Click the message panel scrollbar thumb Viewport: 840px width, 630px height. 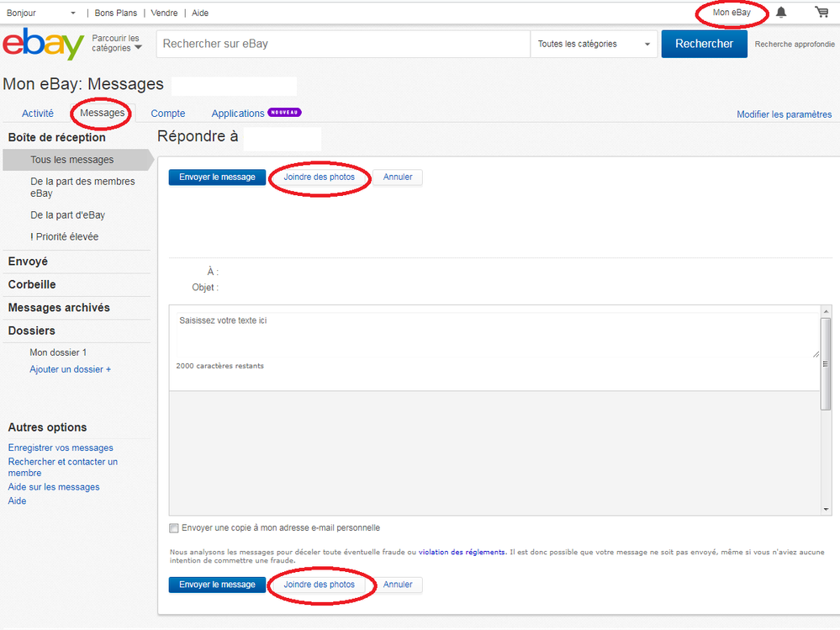coord(826,364)
